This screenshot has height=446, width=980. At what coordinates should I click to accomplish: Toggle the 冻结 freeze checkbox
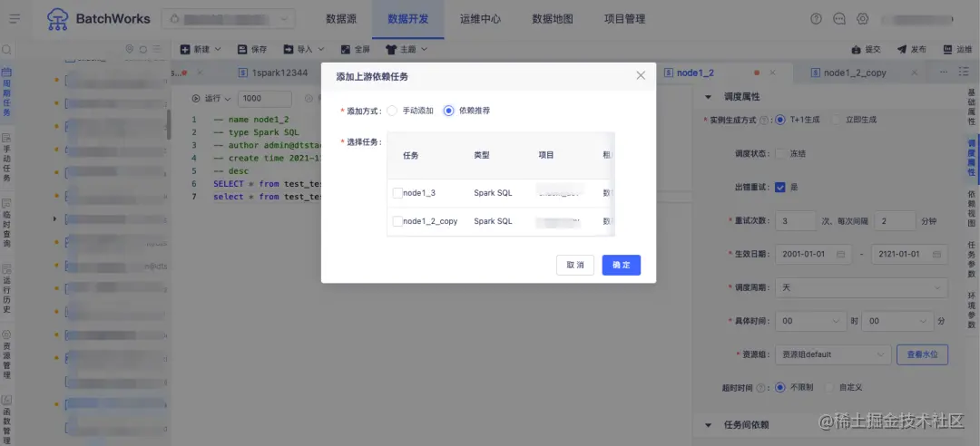coord(780,153)
